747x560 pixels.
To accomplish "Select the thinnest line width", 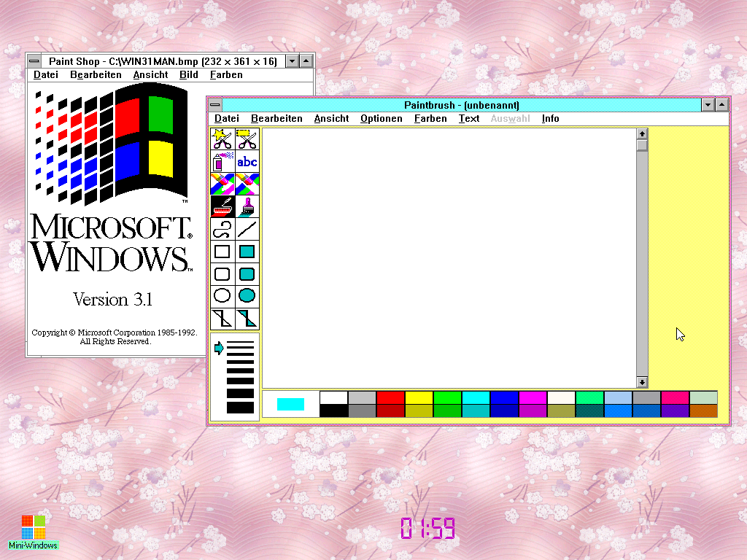I will (240, 343).
